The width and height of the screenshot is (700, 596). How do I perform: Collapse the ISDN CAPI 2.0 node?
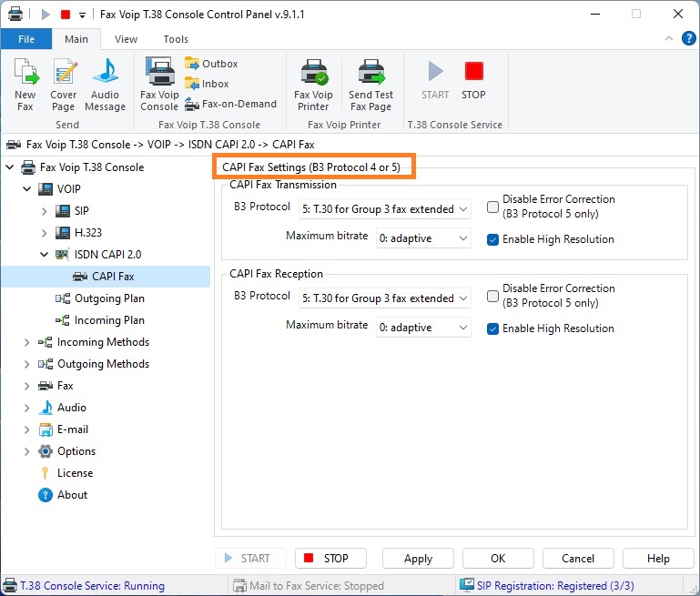coord(45,255)
